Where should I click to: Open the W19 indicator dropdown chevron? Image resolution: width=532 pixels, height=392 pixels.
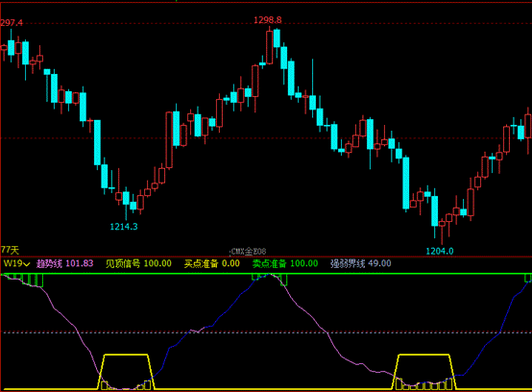click(x=27, y=264)
